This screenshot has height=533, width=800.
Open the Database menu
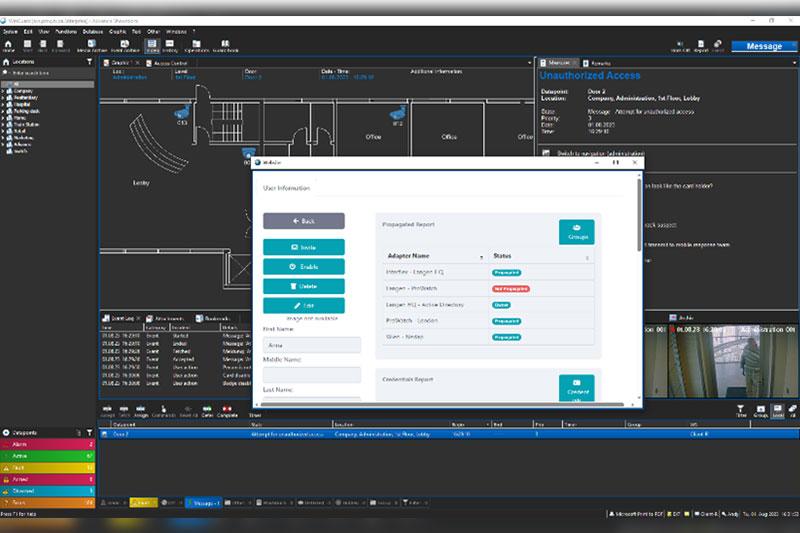point(93,31)
